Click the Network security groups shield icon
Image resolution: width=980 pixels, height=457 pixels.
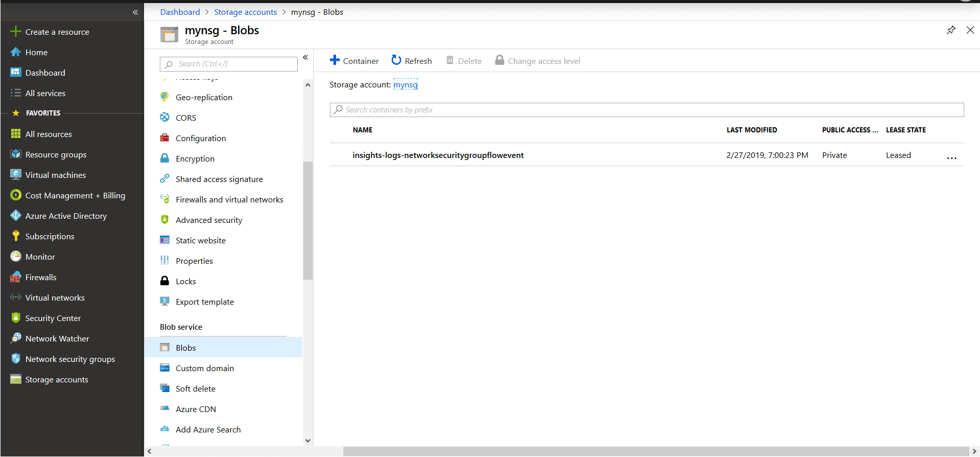[x=16, y=359]
